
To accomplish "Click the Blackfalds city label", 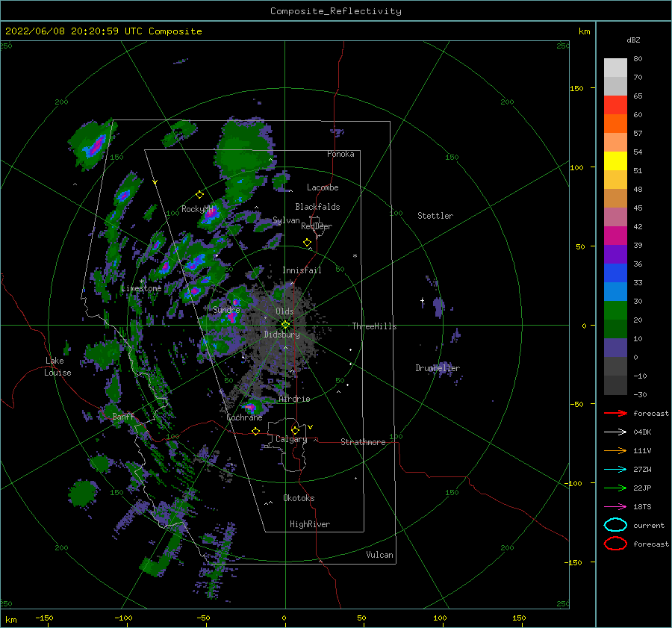I will pos(317,207).
